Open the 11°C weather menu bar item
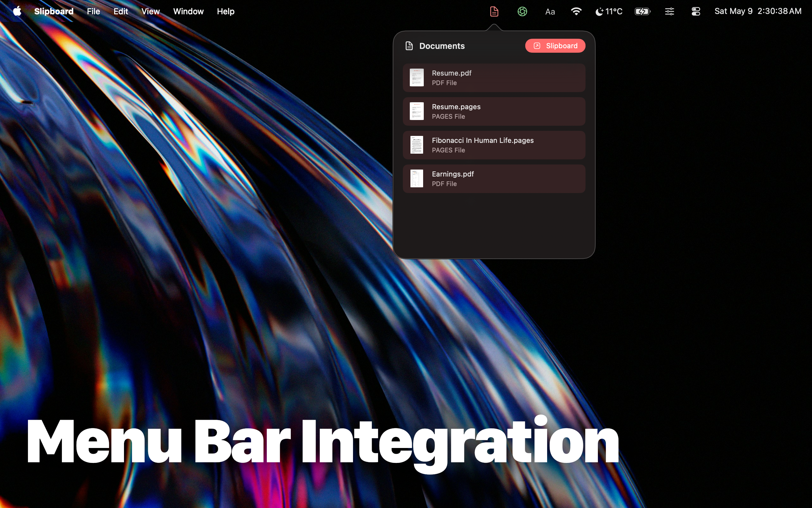This screenshot has height=508, width=812. pos(609,11)
